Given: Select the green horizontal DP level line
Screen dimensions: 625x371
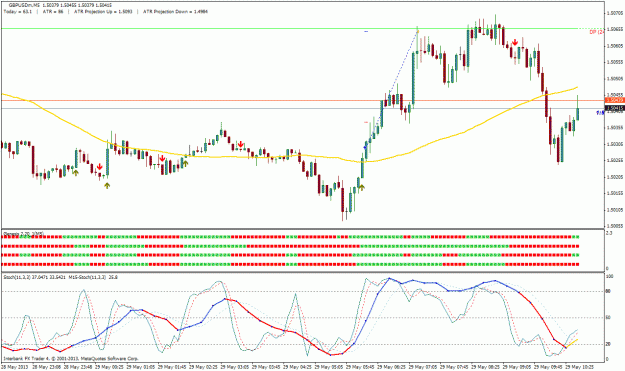Looking at the screenshot, I should point(289,29).
